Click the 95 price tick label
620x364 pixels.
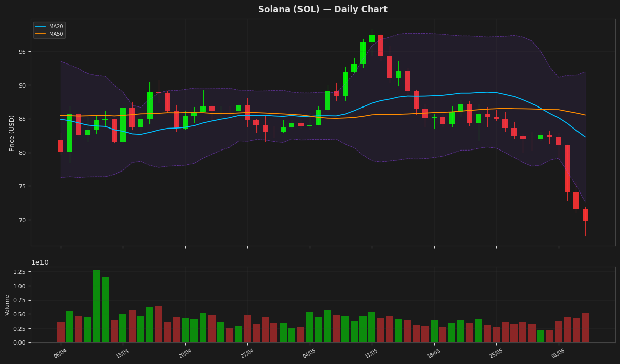(23, 52)
